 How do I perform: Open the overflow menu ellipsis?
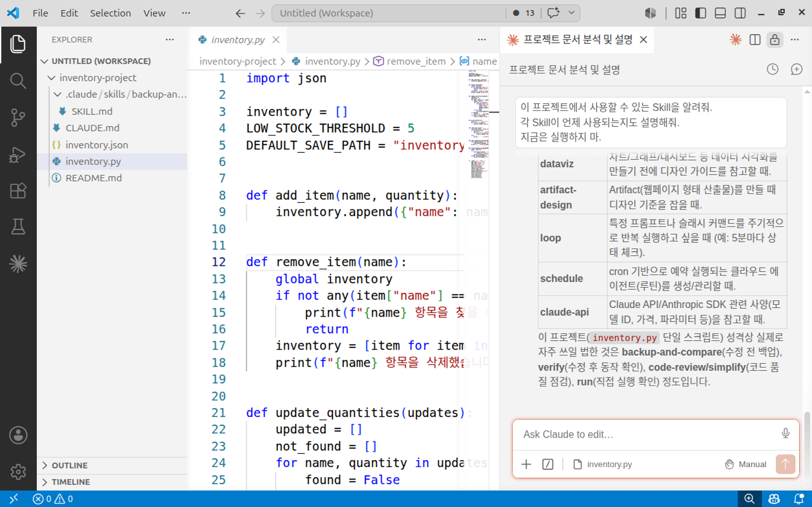click(186, 13)
